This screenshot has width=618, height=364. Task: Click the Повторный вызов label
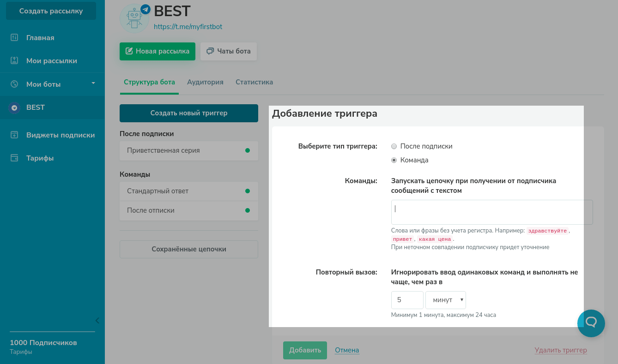pos(346,272)
